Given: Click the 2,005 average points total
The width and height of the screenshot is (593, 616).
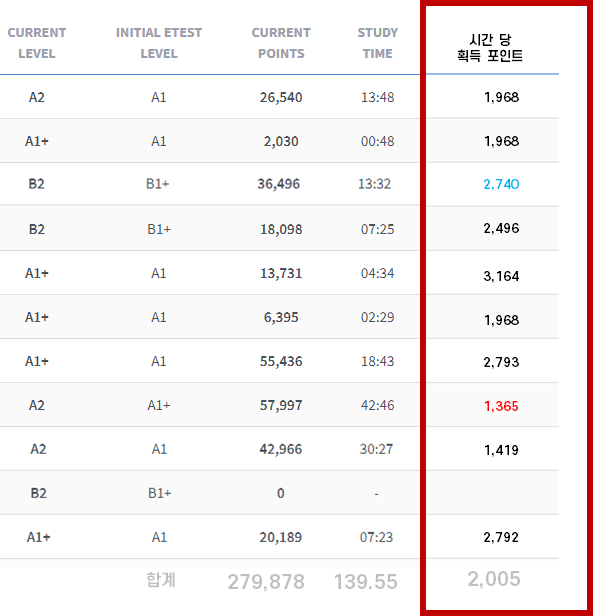Looking at the screenshot, I should [494, 579].
